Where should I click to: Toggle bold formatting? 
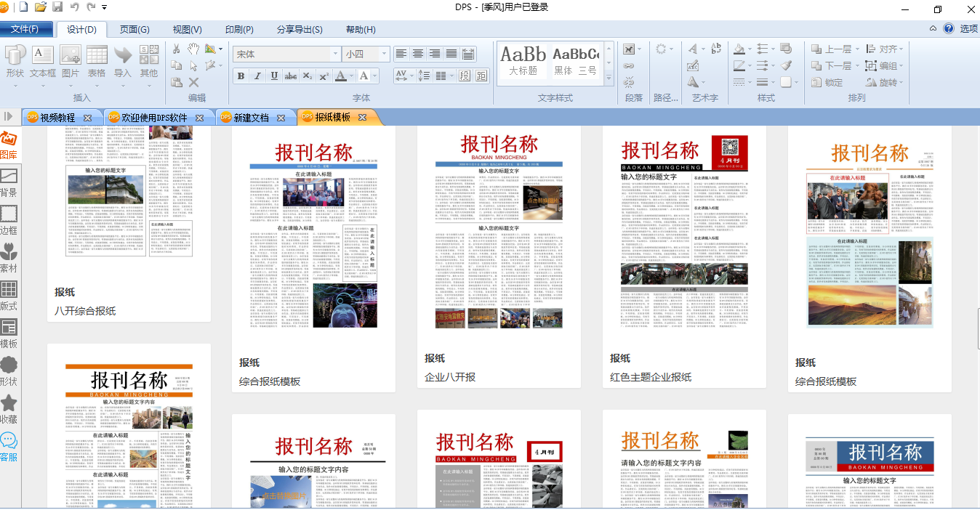241,76
